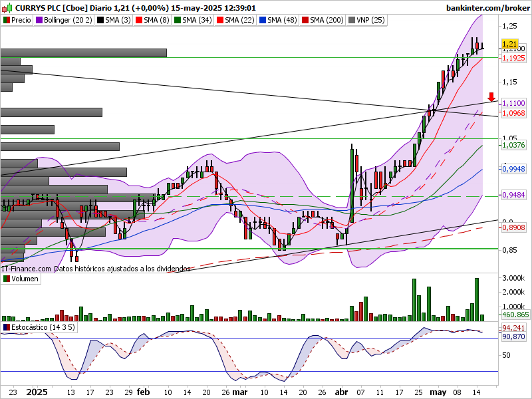
Task: Select the Precio legend label
Action: [x=21, y=20]
